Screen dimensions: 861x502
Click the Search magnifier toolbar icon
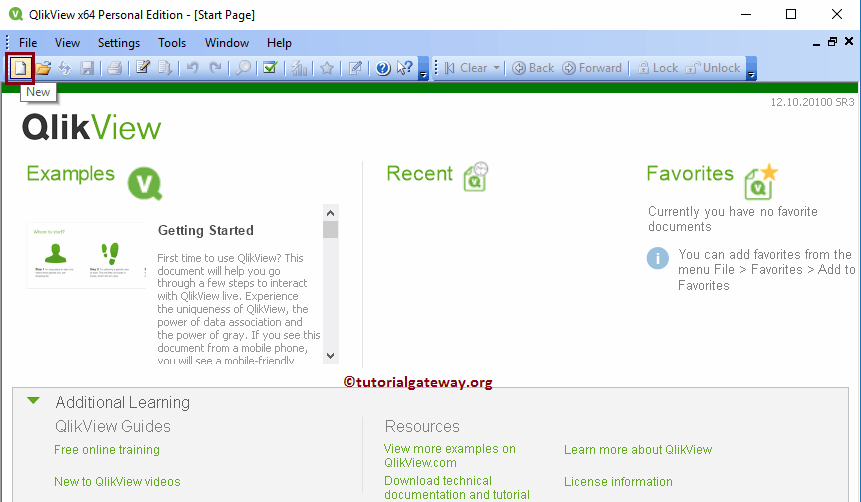(x=243, y=68)
